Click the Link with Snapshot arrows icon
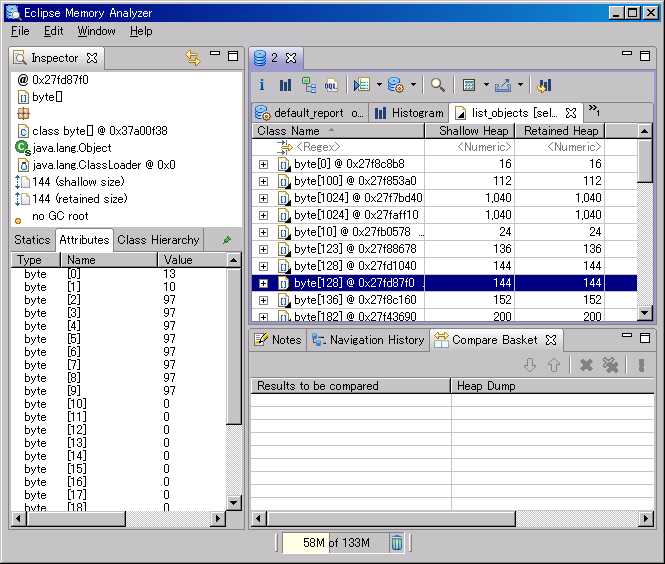The width and height of the screenshot is (665, 564). [193, 58]
